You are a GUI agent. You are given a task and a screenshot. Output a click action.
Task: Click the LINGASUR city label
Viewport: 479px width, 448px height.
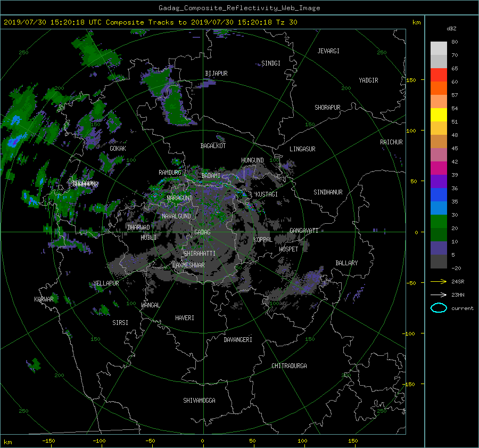(x=302, y=149)
